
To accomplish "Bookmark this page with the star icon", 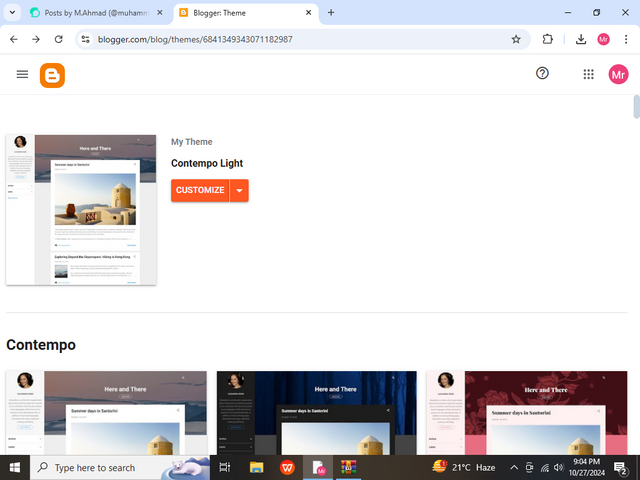I will click(x=516, y=39).
